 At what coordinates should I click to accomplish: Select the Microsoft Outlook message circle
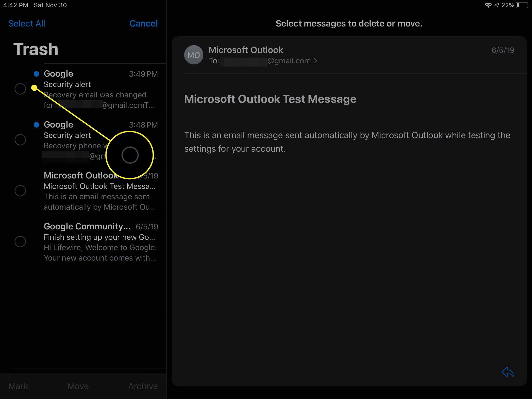(x=20, y=191)
